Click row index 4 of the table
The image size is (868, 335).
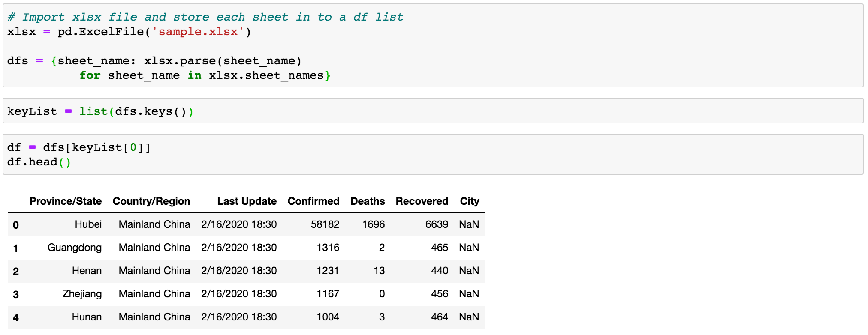(16, 318)
